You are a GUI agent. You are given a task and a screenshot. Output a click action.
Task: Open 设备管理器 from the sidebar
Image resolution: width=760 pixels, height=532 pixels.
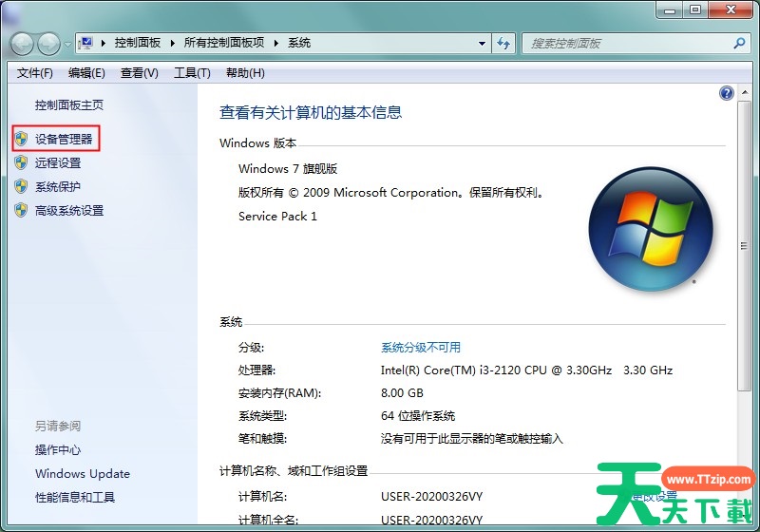pyautogui.click(x=64, y=139)
